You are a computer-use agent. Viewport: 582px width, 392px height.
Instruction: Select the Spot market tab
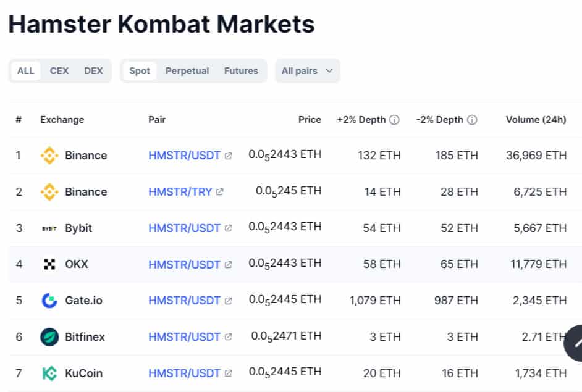click(x=140, y=71)
